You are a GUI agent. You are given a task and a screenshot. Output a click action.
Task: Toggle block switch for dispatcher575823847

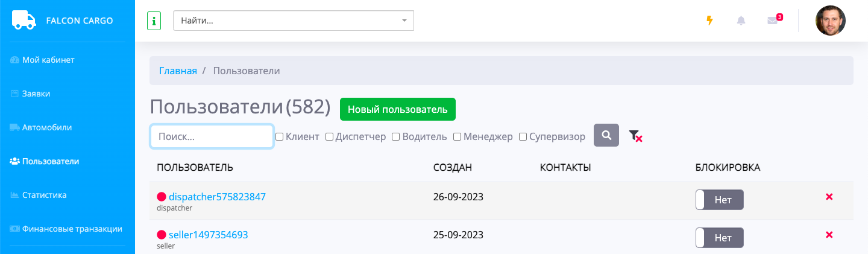click(719, 200)
